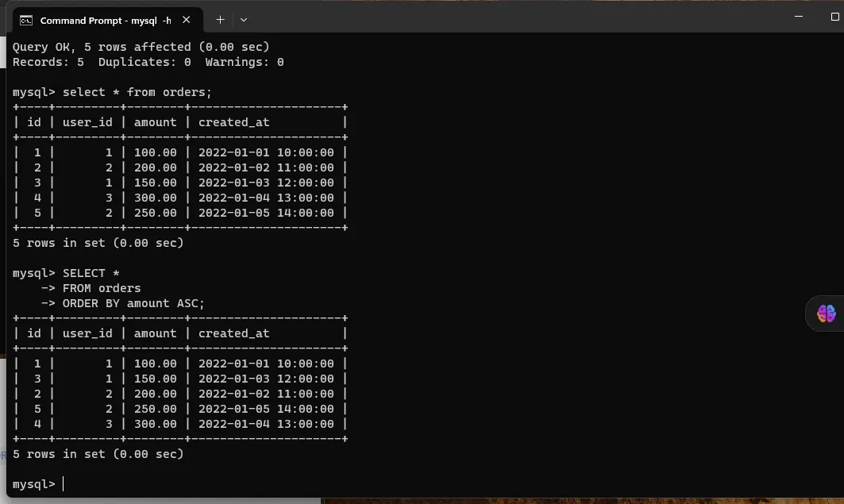Click the amount header in first result table
Image resolution: width=844 pixels, height=504 pixels.
tap(155, 122)
